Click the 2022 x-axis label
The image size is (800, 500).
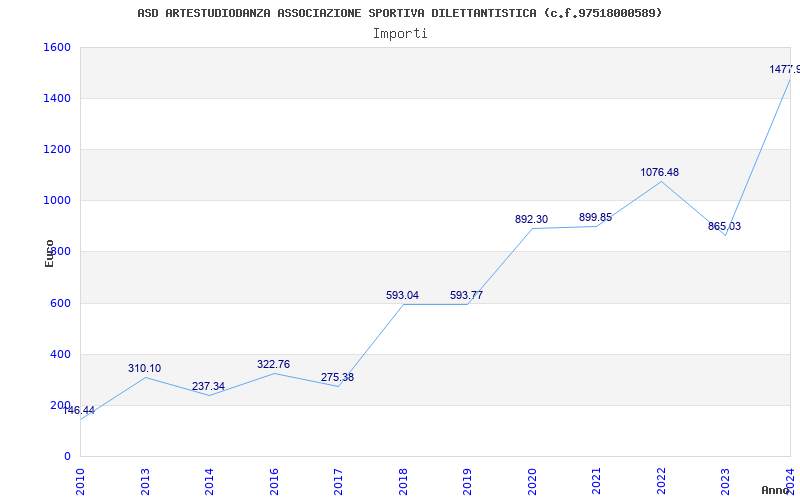(661, 481)
